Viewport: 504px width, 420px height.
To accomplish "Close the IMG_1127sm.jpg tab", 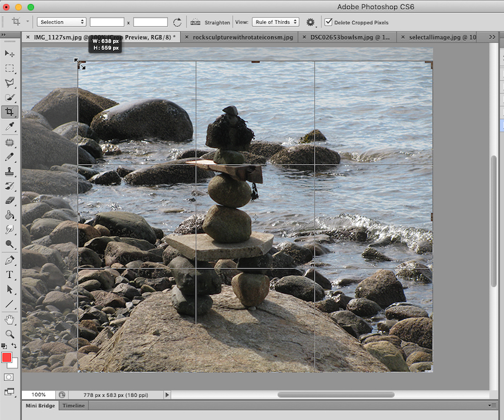I will [x=28, y=37].
